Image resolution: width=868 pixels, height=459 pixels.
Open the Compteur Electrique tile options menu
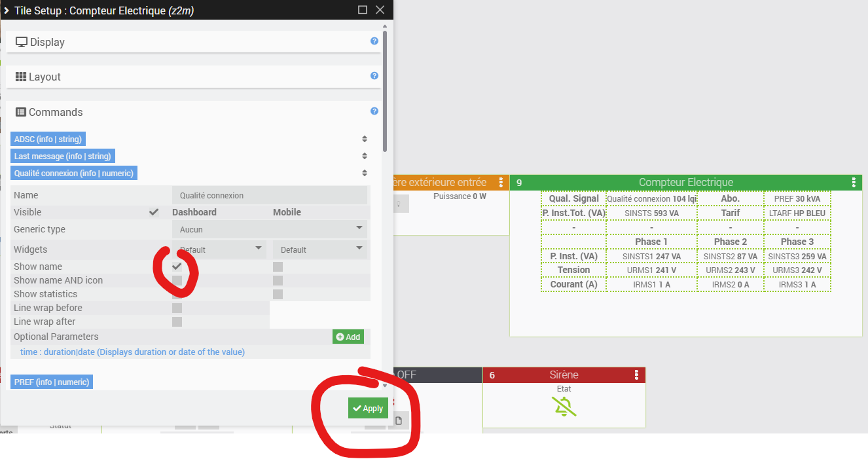click(854, 183)
